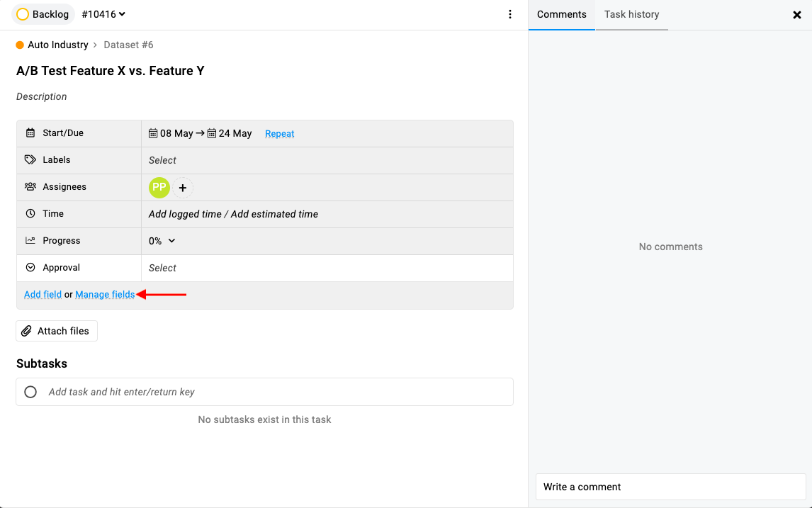Click the Labels field label
Viewport: 812px width, 508px height.
[x=57, y=160]
